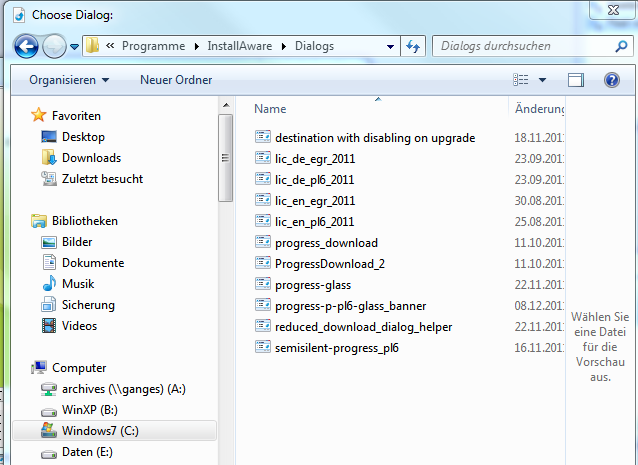Open the Daten (E:) drive
638x465 pixels.
[87, 452]
